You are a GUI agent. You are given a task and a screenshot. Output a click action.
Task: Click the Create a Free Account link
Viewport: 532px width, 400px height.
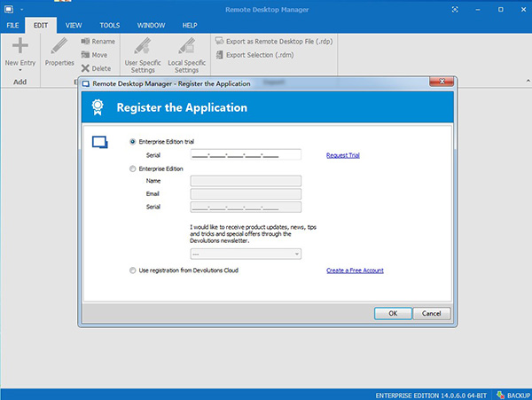(355, 271)
